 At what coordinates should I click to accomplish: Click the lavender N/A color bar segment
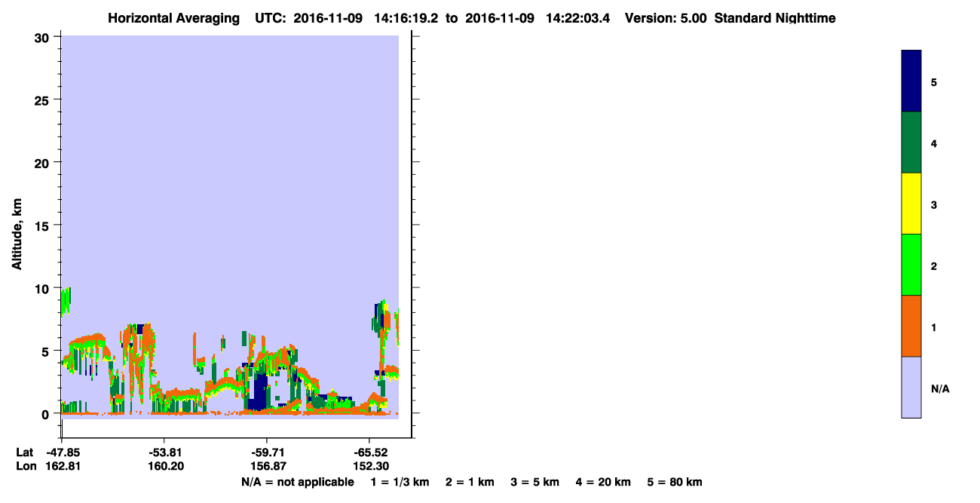[x=911, y=387]
